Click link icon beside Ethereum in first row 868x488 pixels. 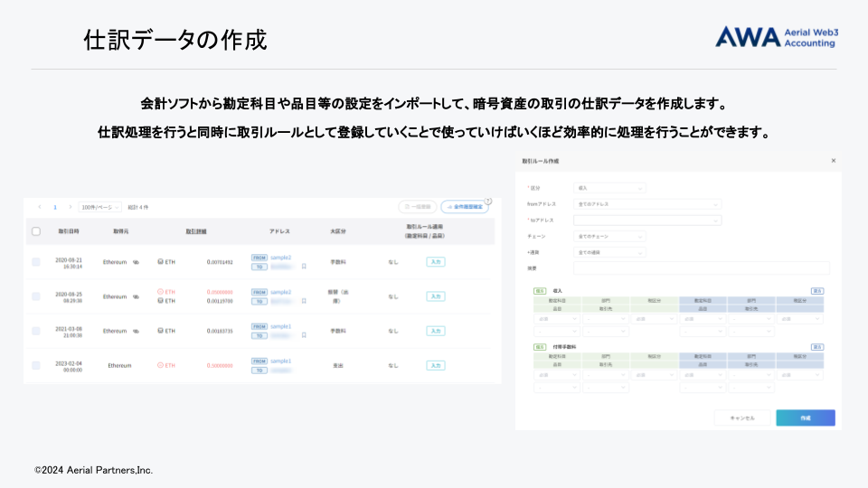136,262
